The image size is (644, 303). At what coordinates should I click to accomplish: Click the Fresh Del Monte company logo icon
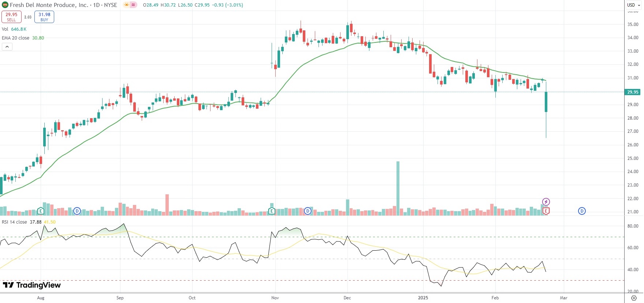[x=5, y=5]
